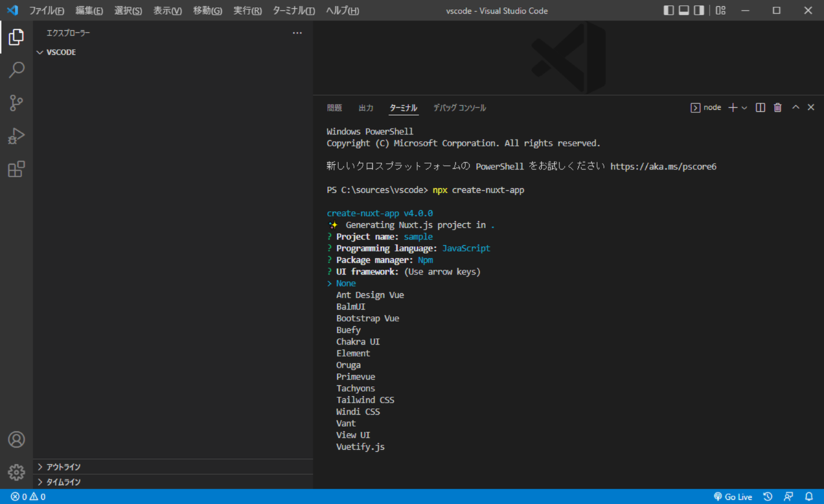The image size is (824, 504).
Task: Click None option in terminal list
Action: tap(346, 283)
